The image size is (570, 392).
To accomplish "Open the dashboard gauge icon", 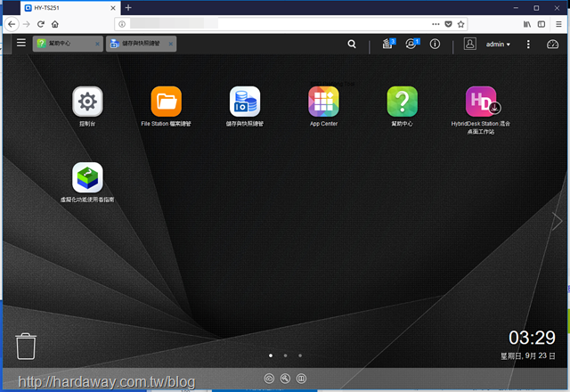I will [x=552, y=45].
